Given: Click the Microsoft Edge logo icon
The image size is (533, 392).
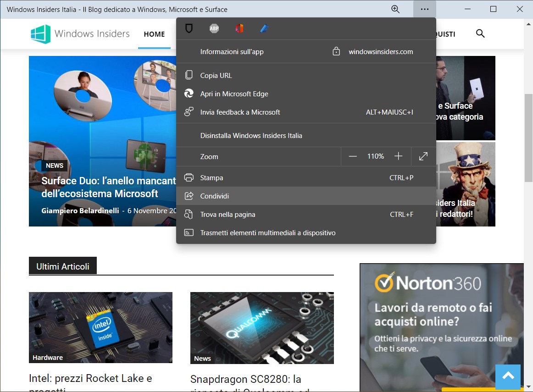Looking at the screenshot, I should (x=189, y=94).
